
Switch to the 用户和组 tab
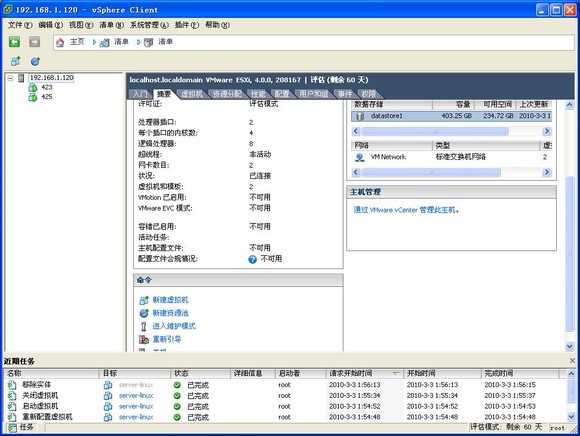[x=313, y=94]
